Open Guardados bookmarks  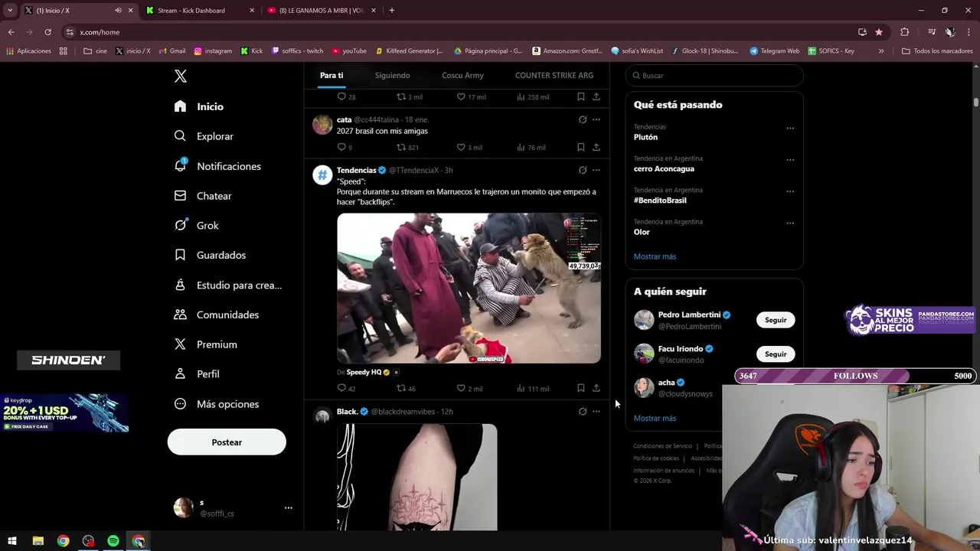(210, 255)
